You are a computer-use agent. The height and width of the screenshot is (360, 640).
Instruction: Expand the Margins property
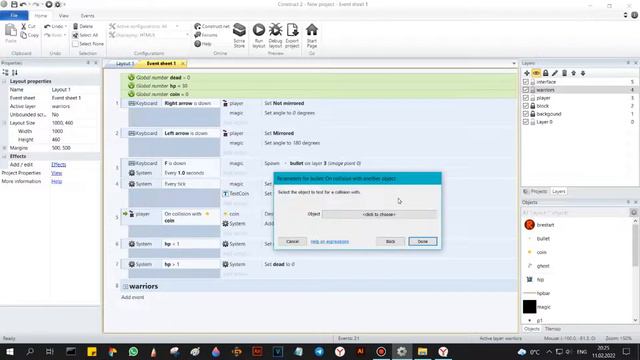(4, 148)
